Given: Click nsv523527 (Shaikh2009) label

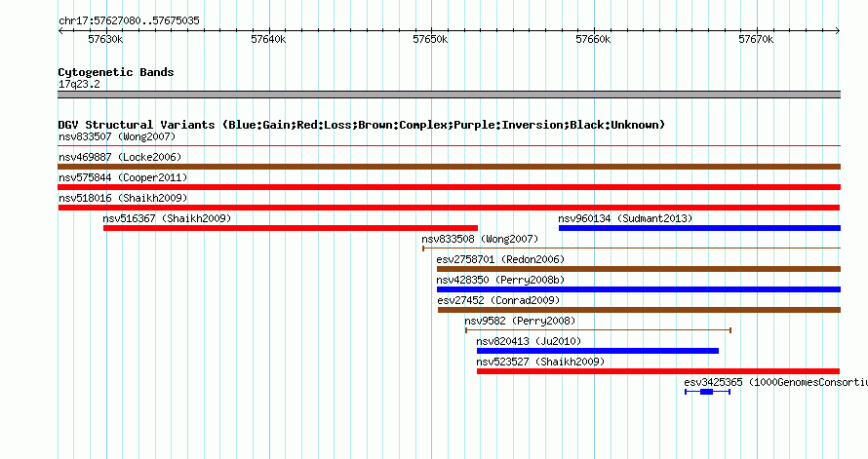Looking at the screenshot, I should [541, 362].
